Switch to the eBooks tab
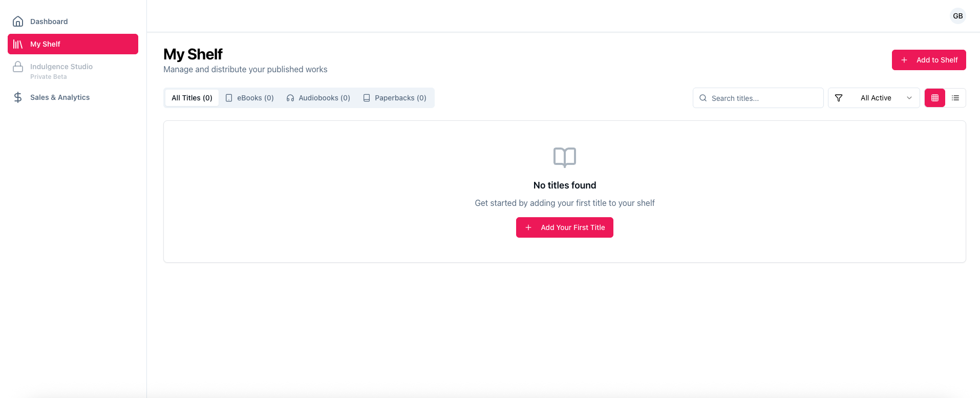The height and width of the screenshot is (398, 980). pos(250,98)
